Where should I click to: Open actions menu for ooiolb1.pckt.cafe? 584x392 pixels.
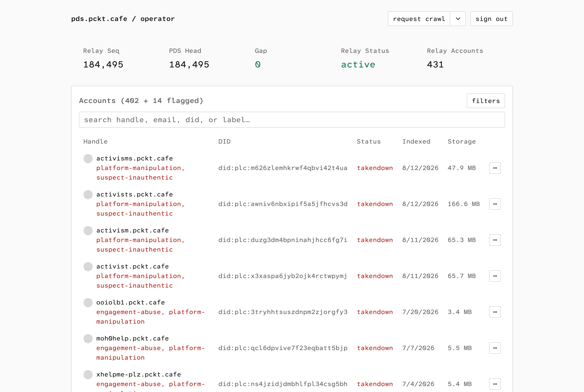495,312
